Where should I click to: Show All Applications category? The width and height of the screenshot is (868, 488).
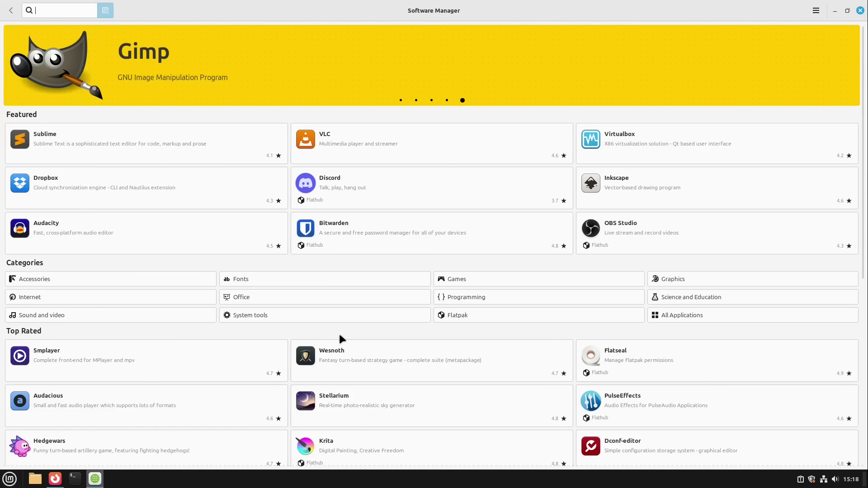(752, 315)
